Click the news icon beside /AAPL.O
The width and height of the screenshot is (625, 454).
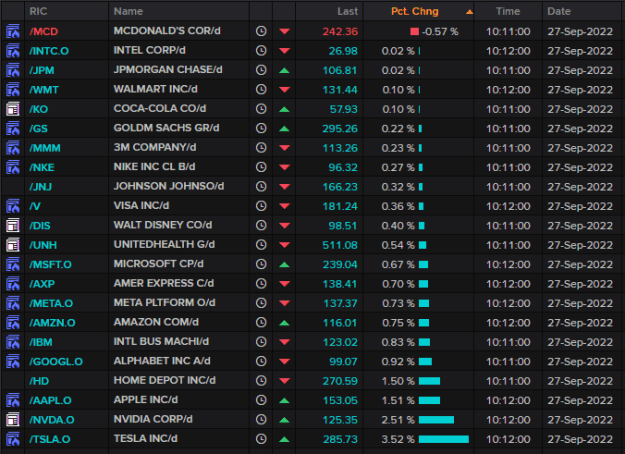pyautogui.click(x=13, y=400)
